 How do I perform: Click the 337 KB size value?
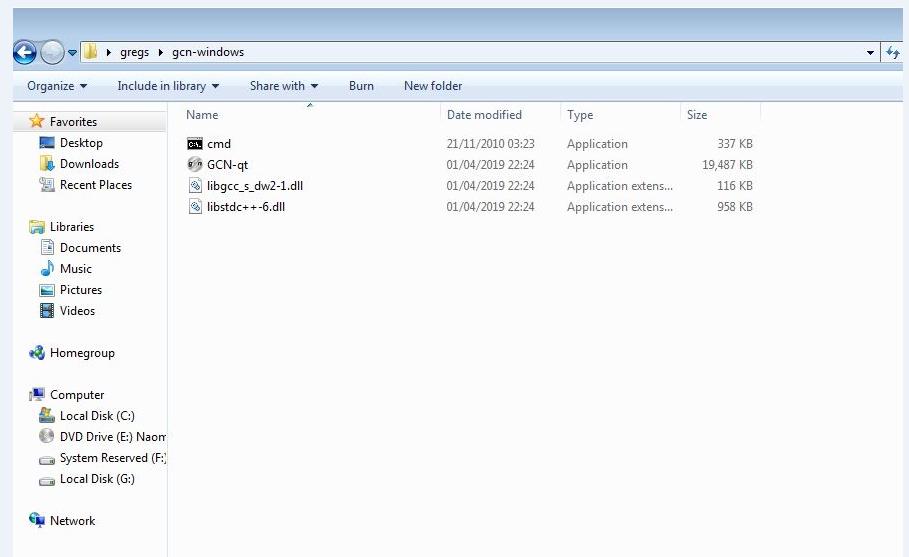(735, 144)
